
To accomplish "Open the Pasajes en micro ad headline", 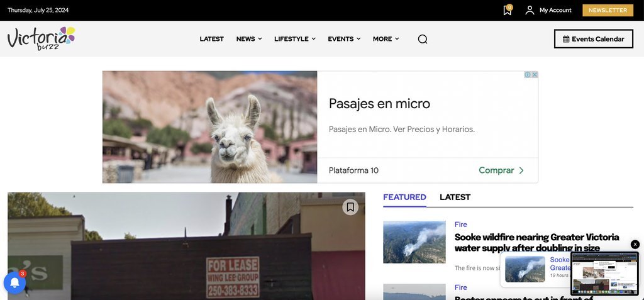I will (379, 104).
